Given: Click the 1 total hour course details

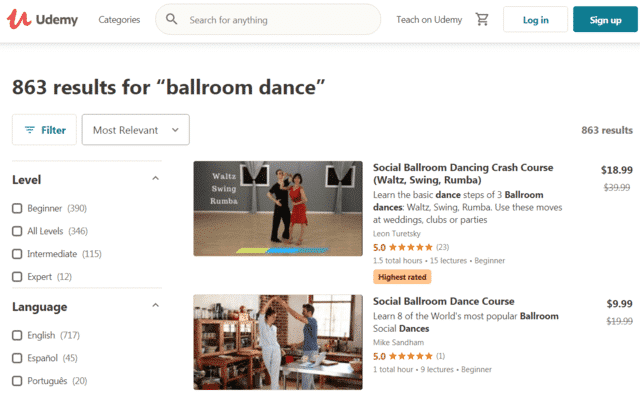Looking at the screenshot, I should tap(432, 369).
